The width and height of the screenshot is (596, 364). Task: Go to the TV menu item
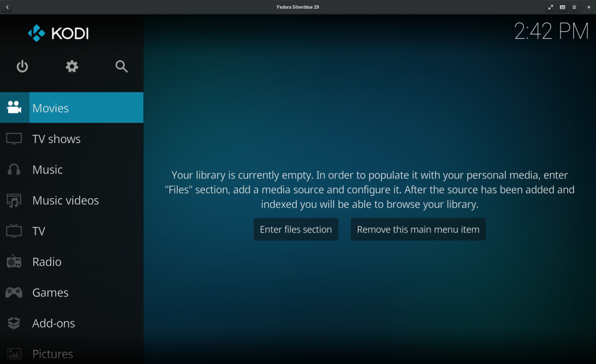72,231
